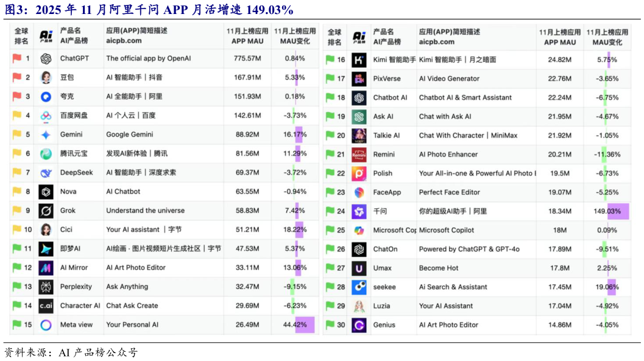Viewport: 644px width, 361px height.
Task: Click the red flag beside rank 1
Action: tap(17, 58)
